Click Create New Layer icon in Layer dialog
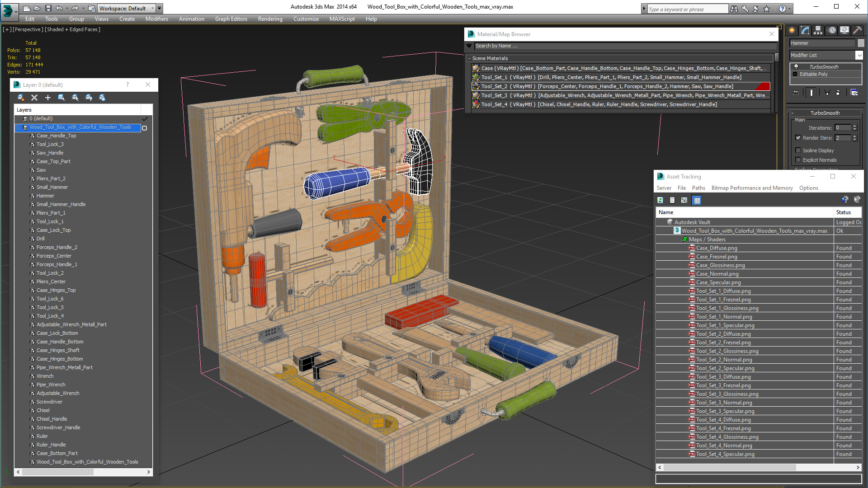This screenshot has height=488, width=868. (21, 98)
